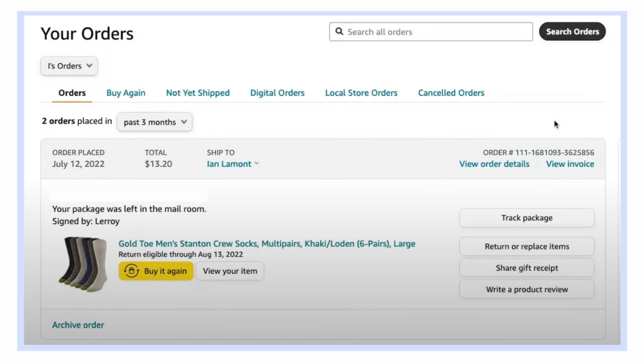Image resolution: width=644 pixels, height=362 pixels.
Task: Click the View your item button
Action: (230, 271)
